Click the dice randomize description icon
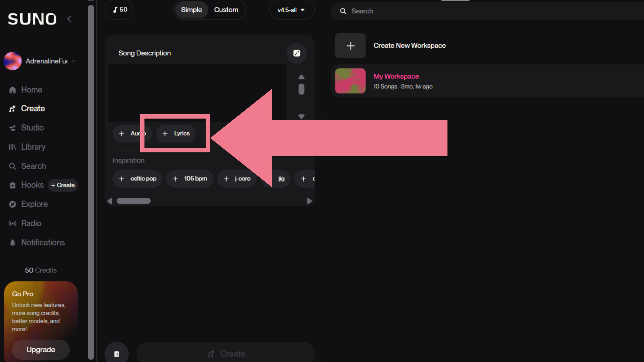Image resolution: width=644 pixels, height=362 pixels. [x=297, y=53]
